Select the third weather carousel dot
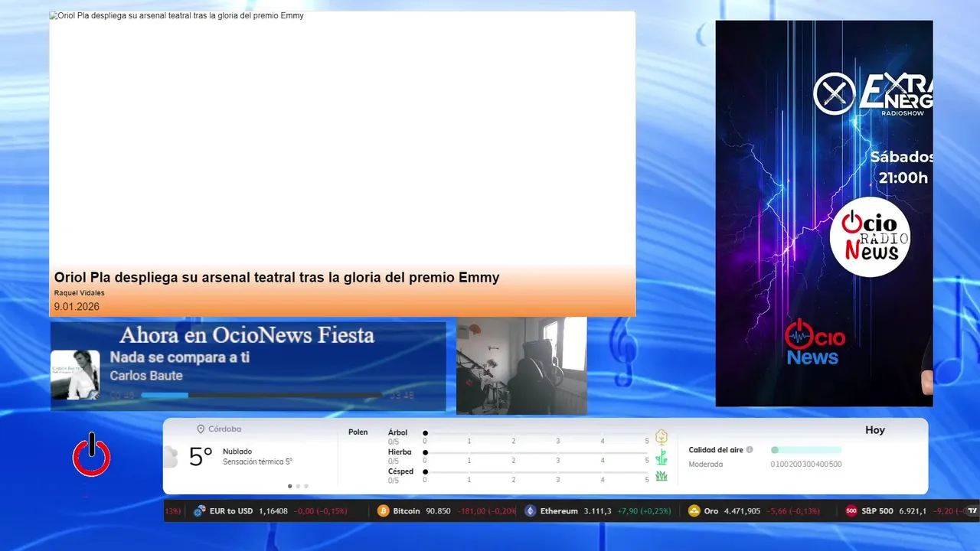 coord(306,486)
